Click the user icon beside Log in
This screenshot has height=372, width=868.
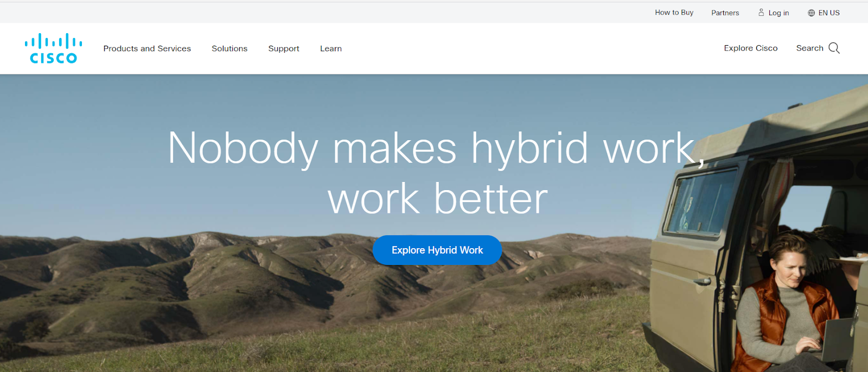(x=761, y=12)
